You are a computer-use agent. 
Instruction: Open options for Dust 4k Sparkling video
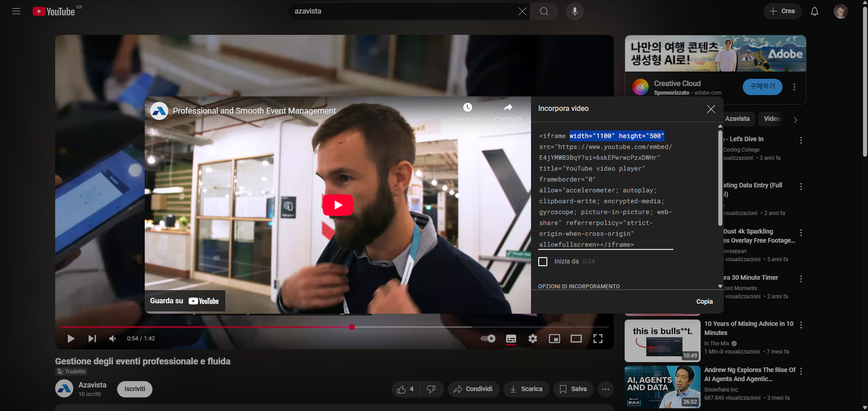[801, 233]
